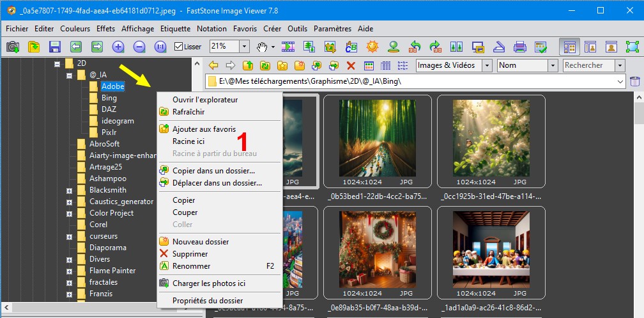Start slideshow with the film strip icon
The image size is (644, 318).
[288, 47]
